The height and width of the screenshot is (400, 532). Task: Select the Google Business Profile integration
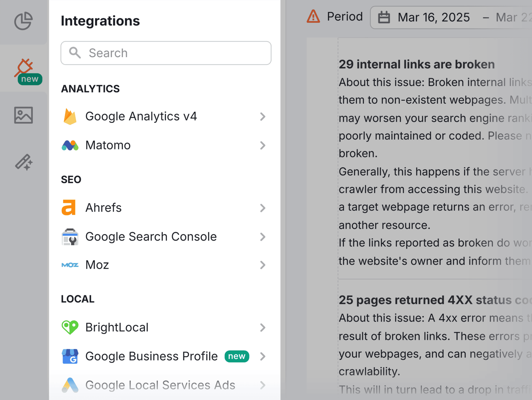[165, 356]
